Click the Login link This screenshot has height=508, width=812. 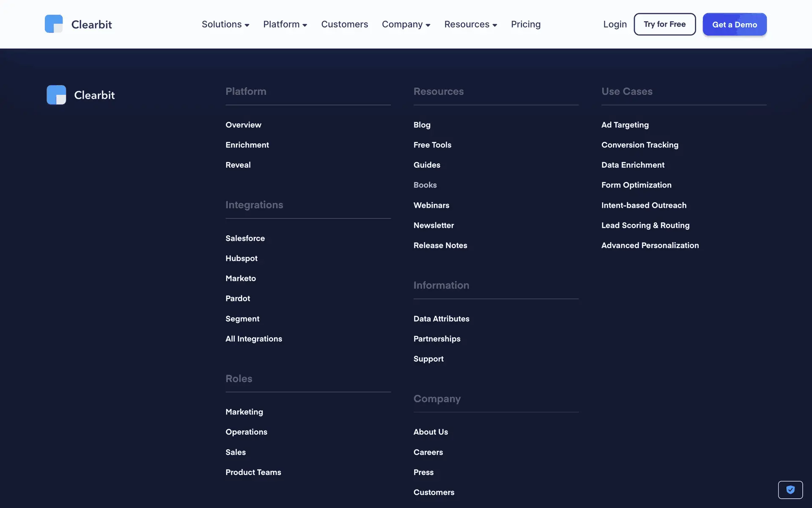tap(614, 25)
